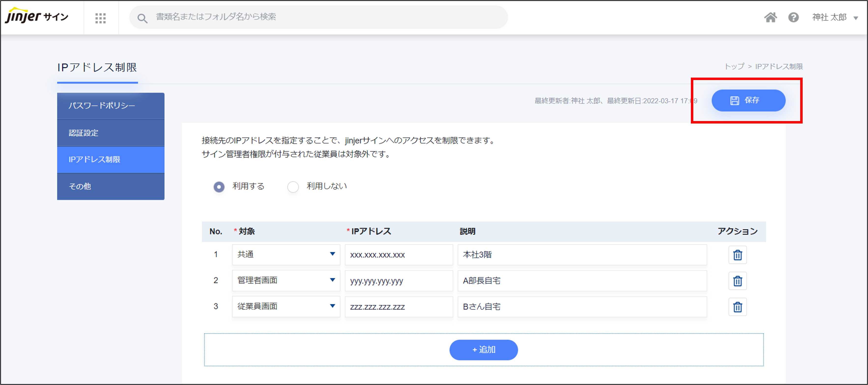Viewport: 868px width, 385px height.
Task: Click the search magnifier icon
Action: pyautogui.click(x=142, y=18)
